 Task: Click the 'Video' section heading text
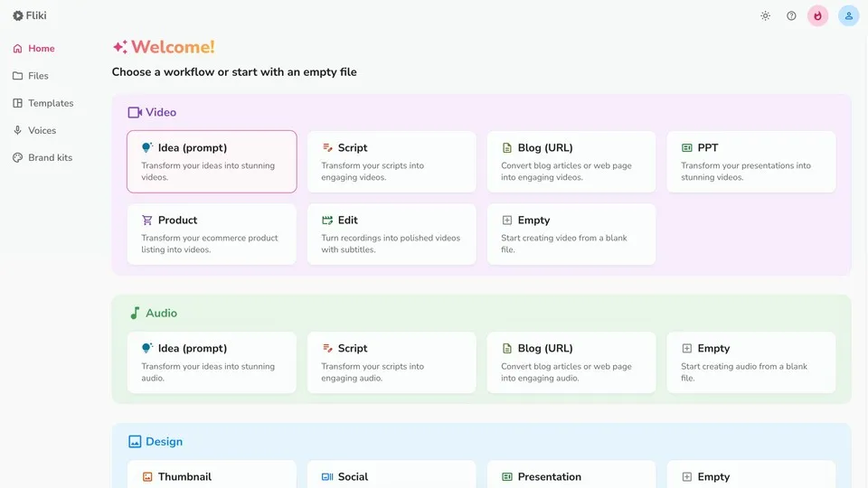161,112
